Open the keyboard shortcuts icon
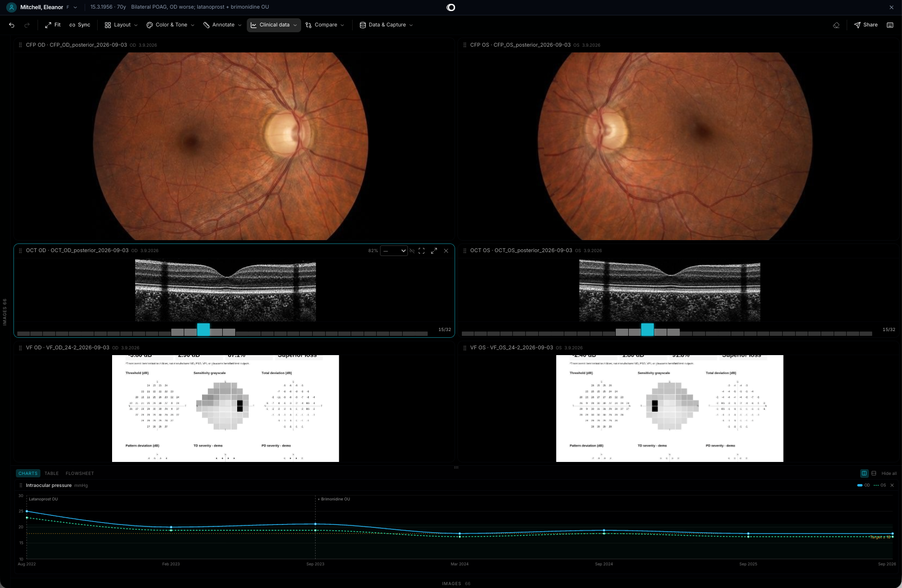 coord(890,25)
